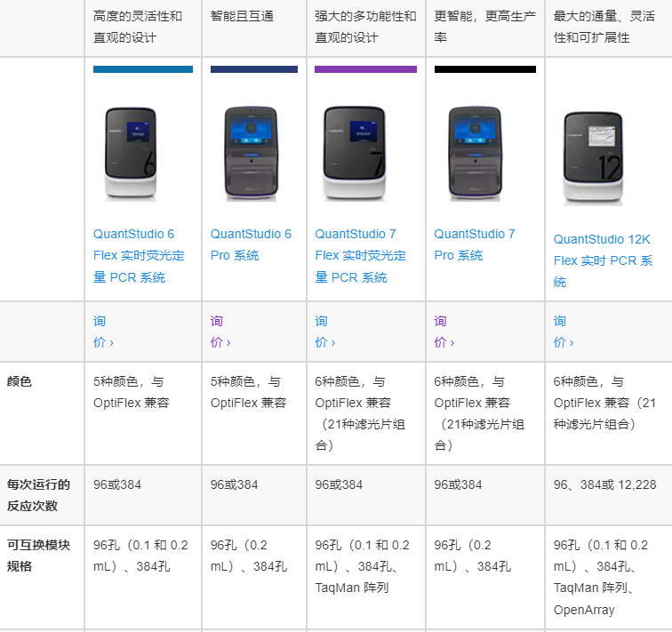Click 6种颜色 cell for QuantStudio 7 Flex

click(366, 413)
